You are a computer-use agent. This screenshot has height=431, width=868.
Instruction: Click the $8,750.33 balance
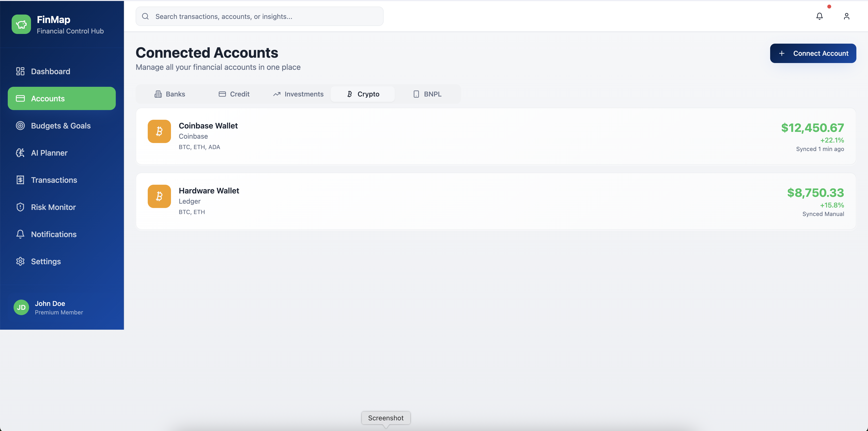pyautogui.click(x=815, y=192)
